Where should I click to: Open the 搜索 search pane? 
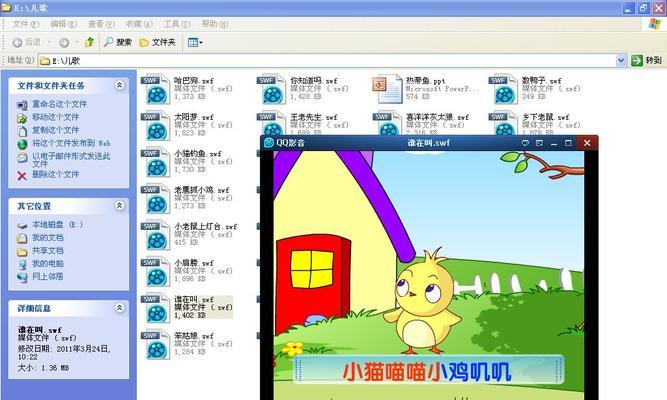118,42
